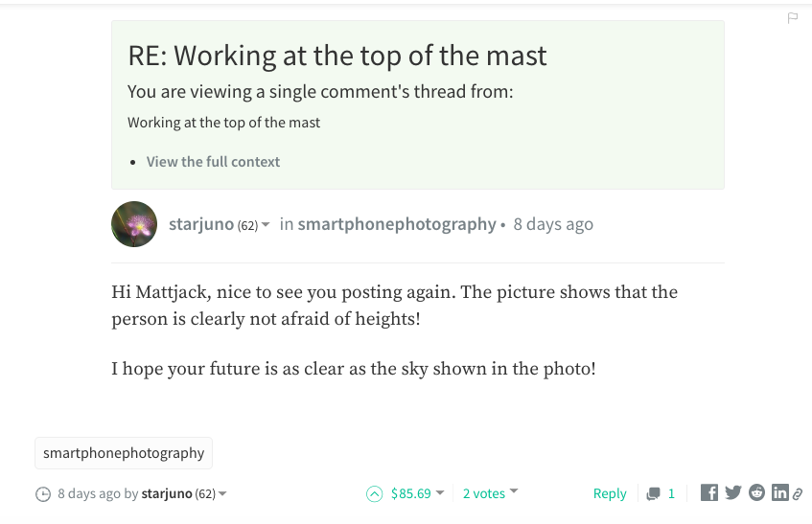
Task: Share comment on LinkedIn
Action: pyautogui.click(x=780, y=492)
